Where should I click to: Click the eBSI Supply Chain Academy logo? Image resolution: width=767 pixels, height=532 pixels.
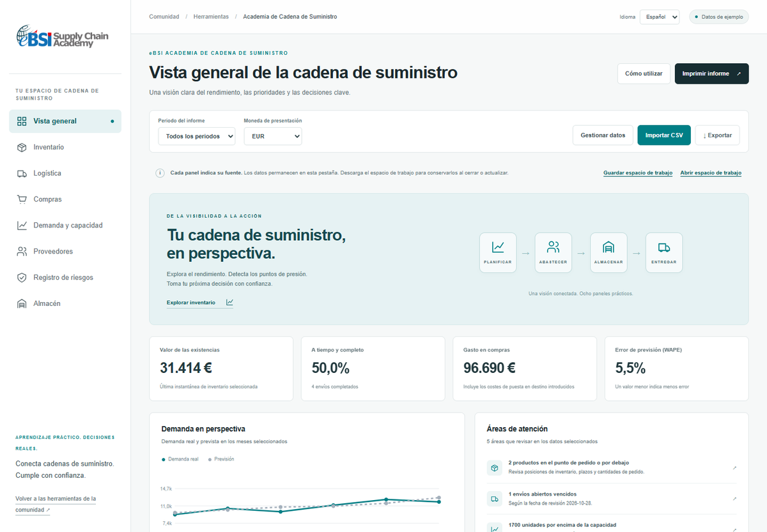tap(63, 36)
